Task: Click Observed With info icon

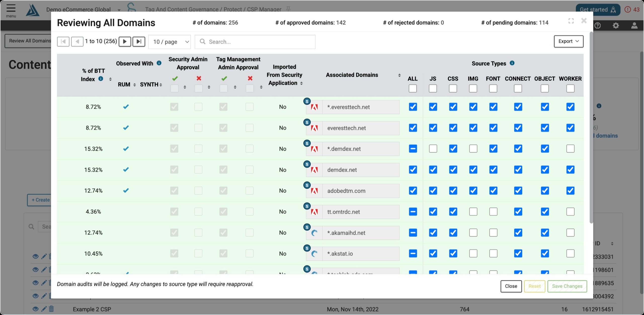Action: 159,63
